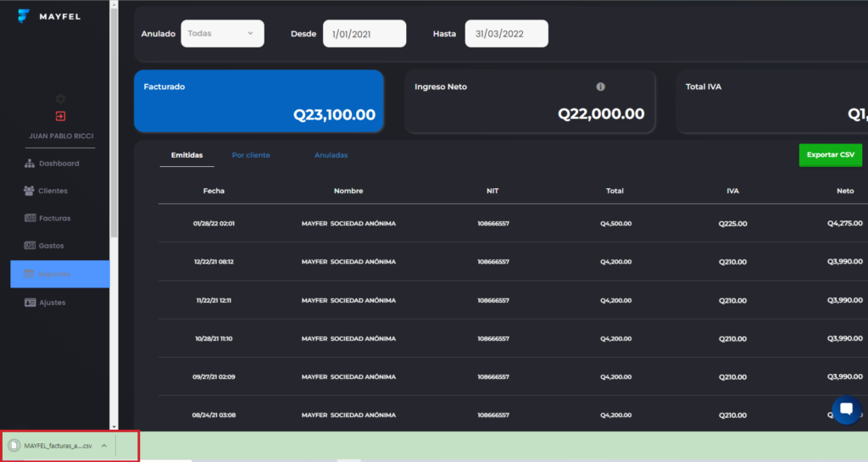The width and height of the screenshot is (868, 462).
Task: Click the Facturas sidebar icon
Action: (x=30, y=219)
